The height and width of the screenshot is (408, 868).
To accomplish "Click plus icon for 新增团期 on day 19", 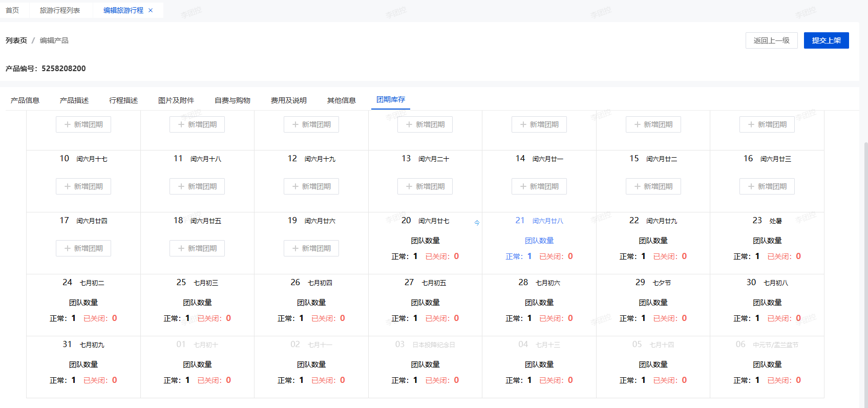I will tap(295, 249).
